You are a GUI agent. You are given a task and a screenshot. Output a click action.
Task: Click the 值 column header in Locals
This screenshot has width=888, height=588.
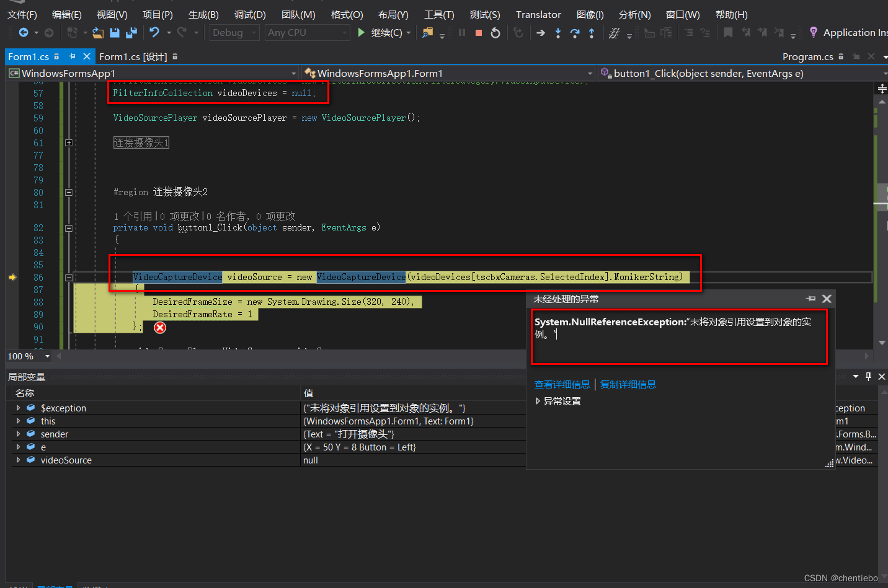pos(309,393)
